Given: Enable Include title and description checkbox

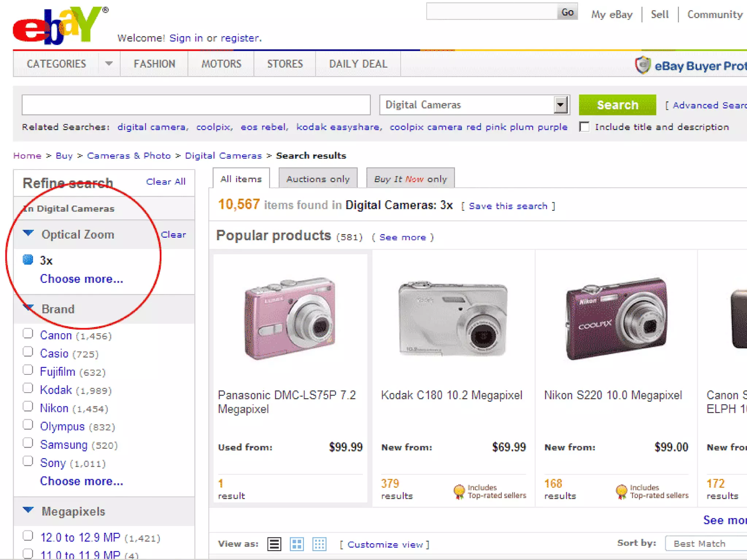Looking at the screenshot, I should pyautogui.click(x=584, y=127).
